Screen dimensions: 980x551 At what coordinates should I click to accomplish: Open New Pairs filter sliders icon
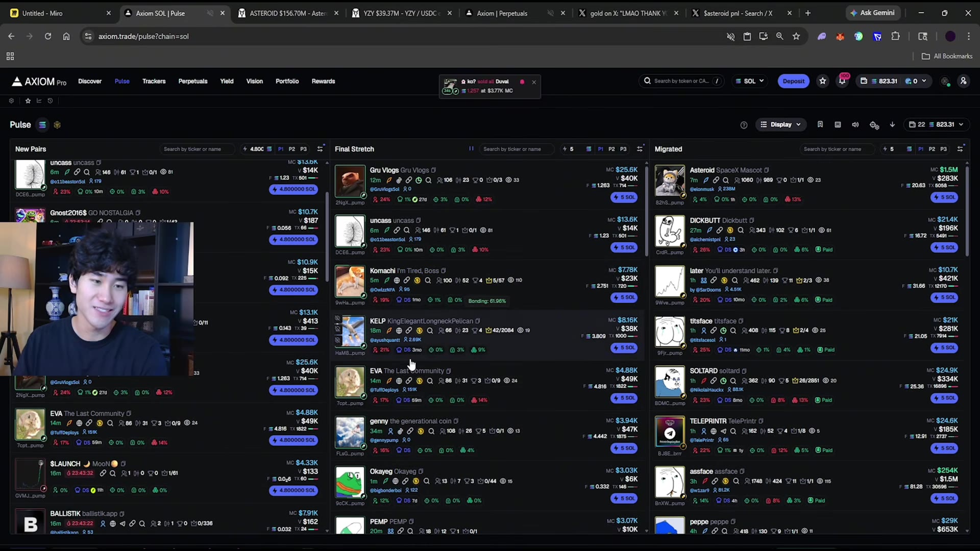point(320,149)
